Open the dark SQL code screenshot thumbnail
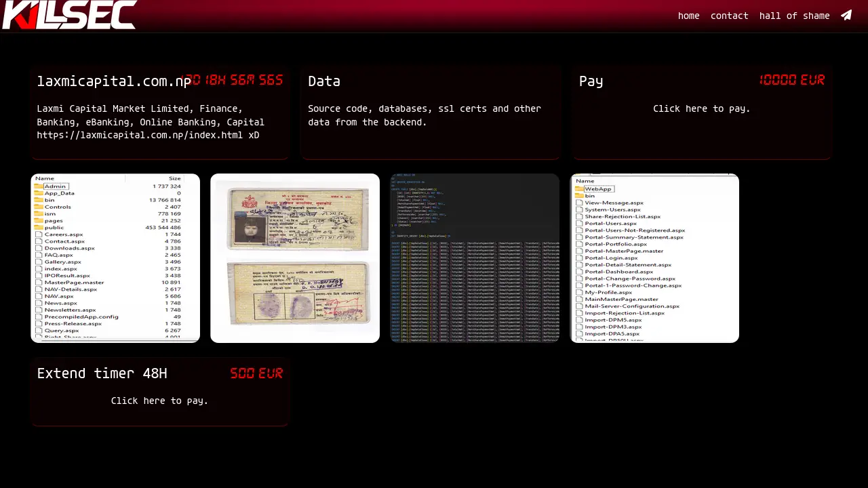 [475, 258]
